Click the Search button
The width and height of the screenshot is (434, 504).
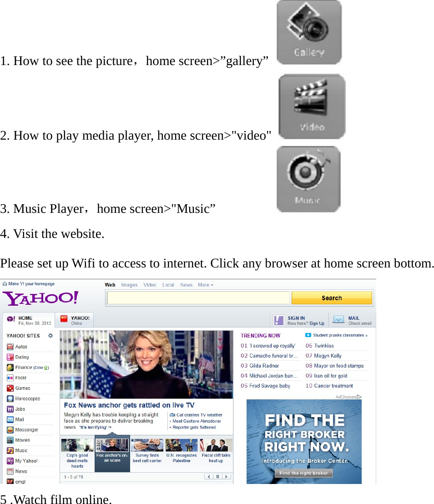331,297
